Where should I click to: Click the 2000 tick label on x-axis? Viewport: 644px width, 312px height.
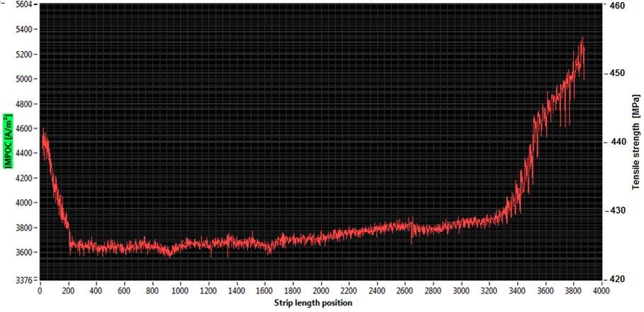click(320, 291)
